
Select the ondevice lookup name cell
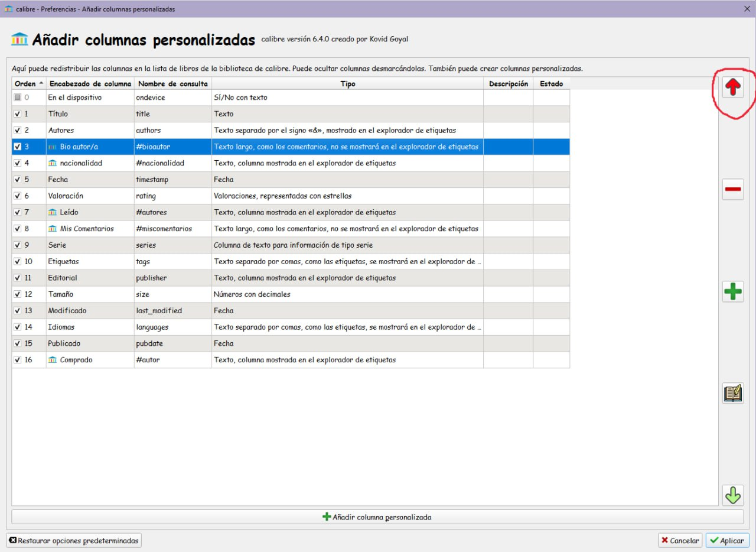tap(173, 98)
